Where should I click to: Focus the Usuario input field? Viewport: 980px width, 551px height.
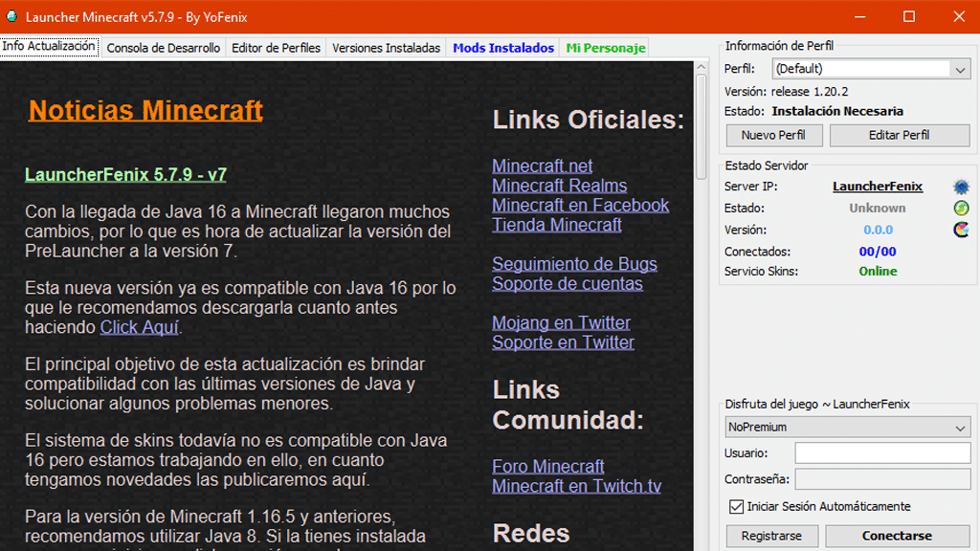[882, 452]
